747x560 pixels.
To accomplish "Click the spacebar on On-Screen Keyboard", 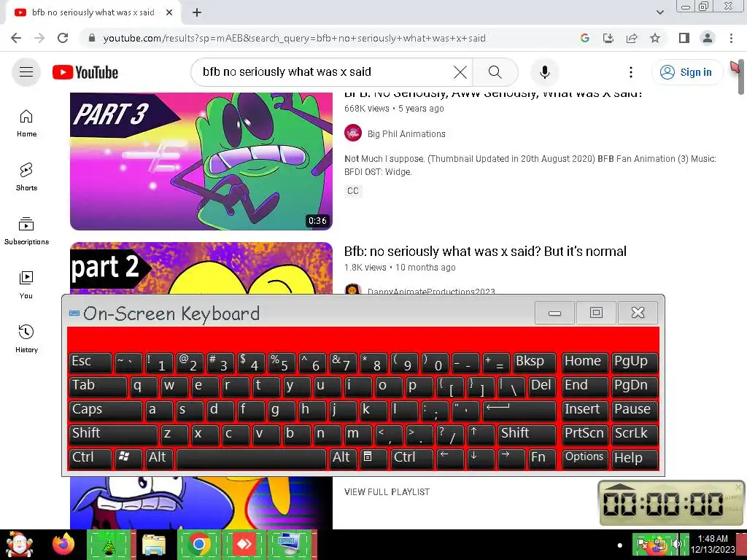I will (x=251, y=458).
